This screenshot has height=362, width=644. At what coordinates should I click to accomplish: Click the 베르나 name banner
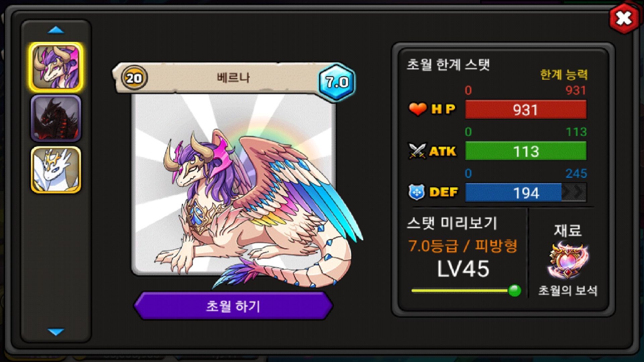click(233, 78)
